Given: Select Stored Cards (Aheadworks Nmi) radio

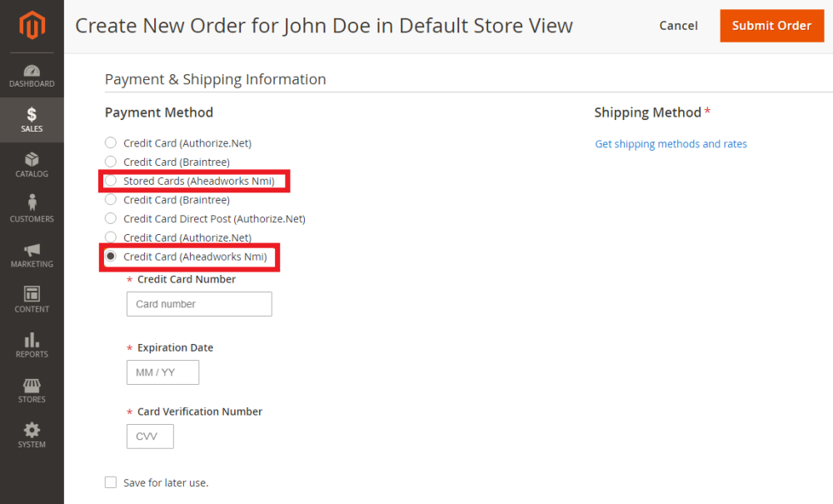Looking at the screenshot, I should 111,181.
